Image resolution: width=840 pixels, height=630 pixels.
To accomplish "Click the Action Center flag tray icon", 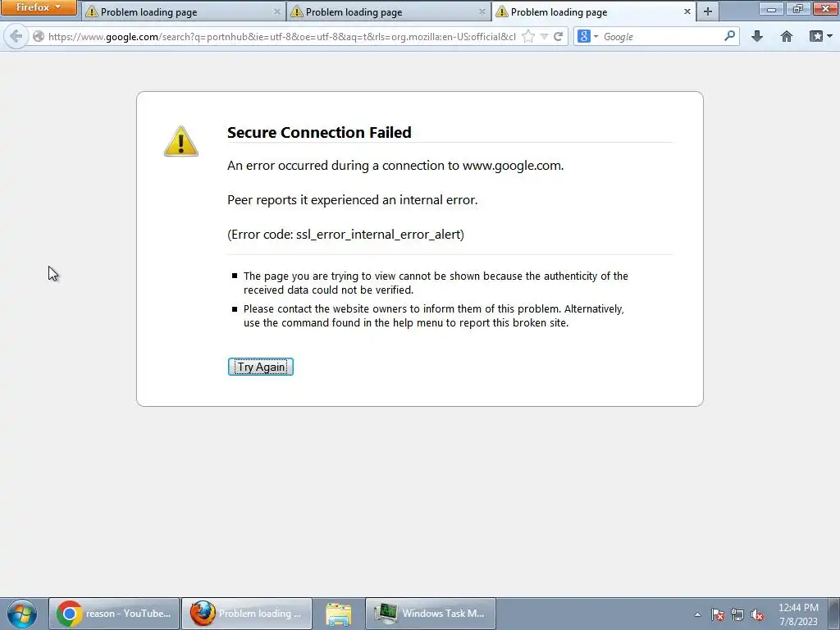I will pos(718,615).
